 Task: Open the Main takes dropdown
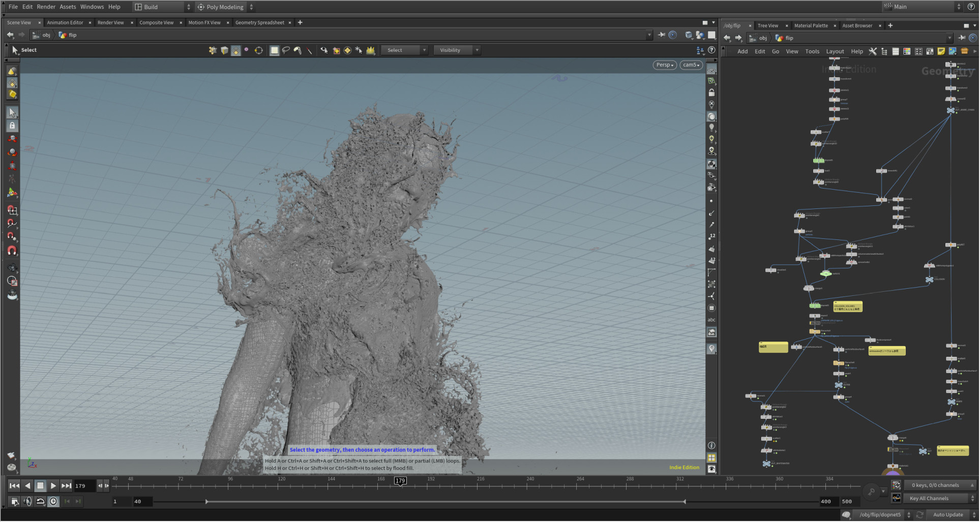coord(923,7)
